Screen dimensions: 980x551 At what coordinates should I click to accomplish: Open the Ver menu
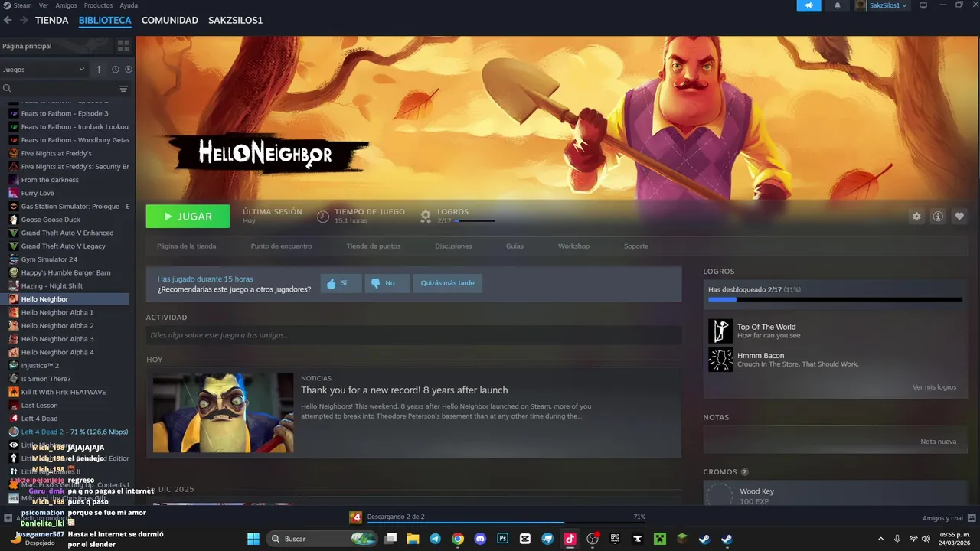click(44, 5)
